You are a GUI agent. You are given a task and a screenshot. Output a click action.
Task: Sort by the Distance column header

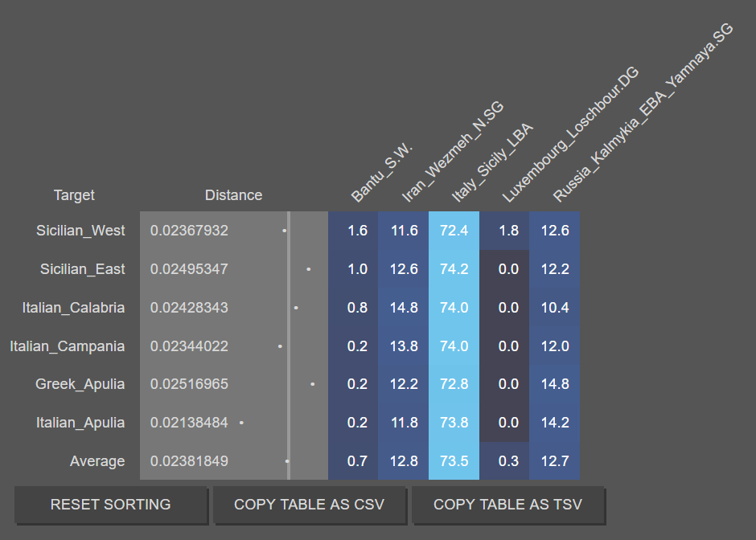pos(234,195)
